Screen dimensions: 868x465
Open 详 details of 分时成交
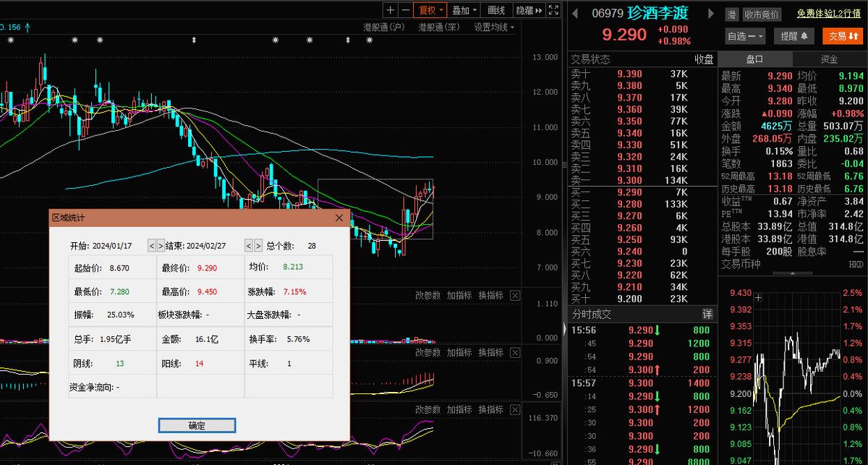coord(707,315)
